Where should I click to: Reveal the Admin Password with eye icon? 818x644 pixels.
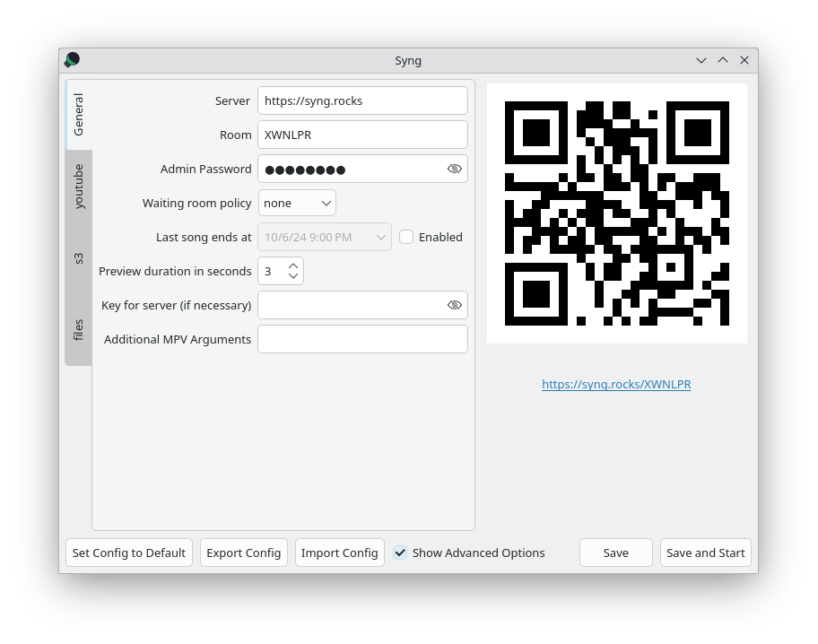(455, 170)
